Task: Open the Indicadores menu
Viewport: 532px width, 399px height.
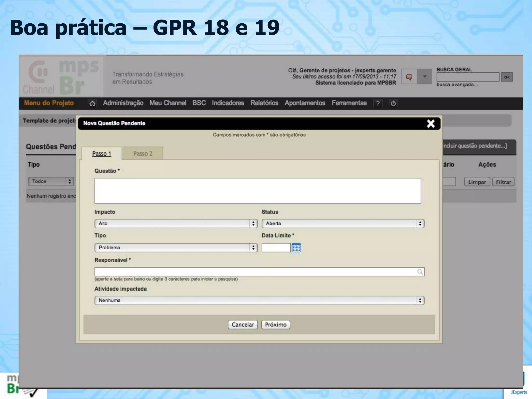Action: pyautogui.click(x=228, y=103)
